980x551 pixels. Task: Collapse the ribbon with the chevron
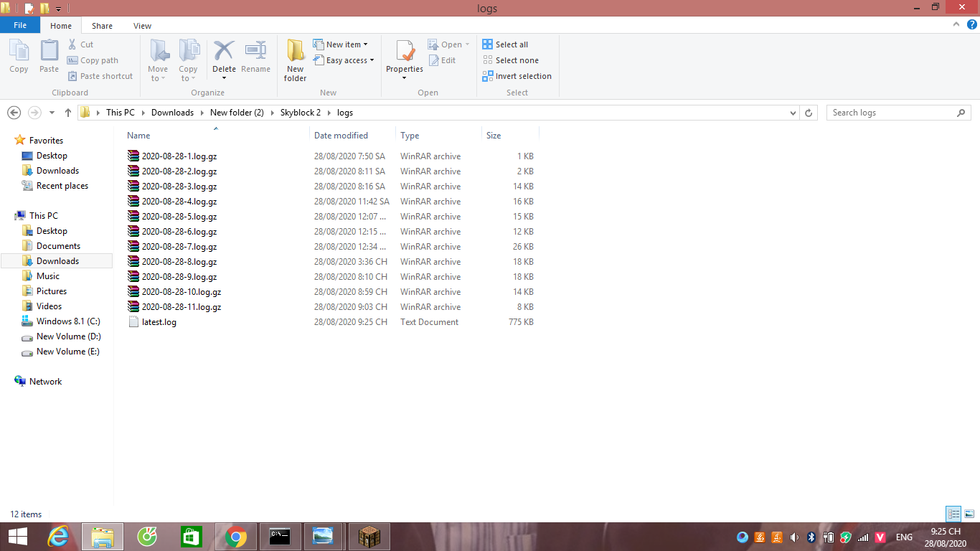click(956, 24)
